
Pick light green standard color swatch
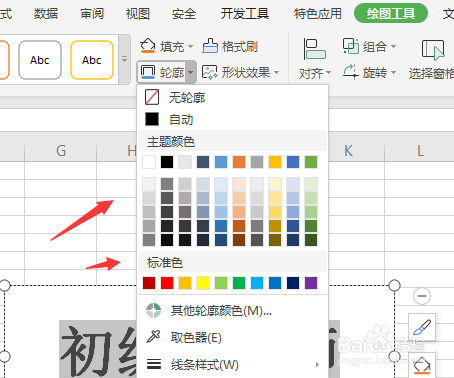221,283
